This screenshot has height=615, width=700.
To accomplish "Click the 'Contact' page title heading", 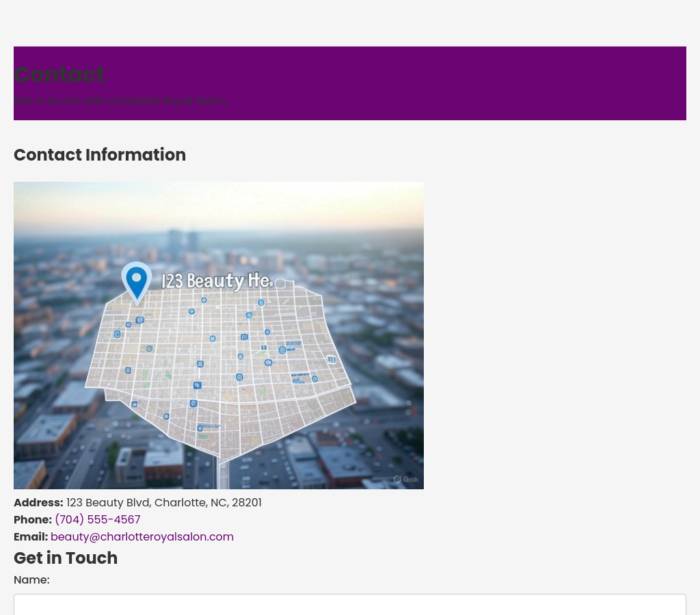I will (59, 74).
